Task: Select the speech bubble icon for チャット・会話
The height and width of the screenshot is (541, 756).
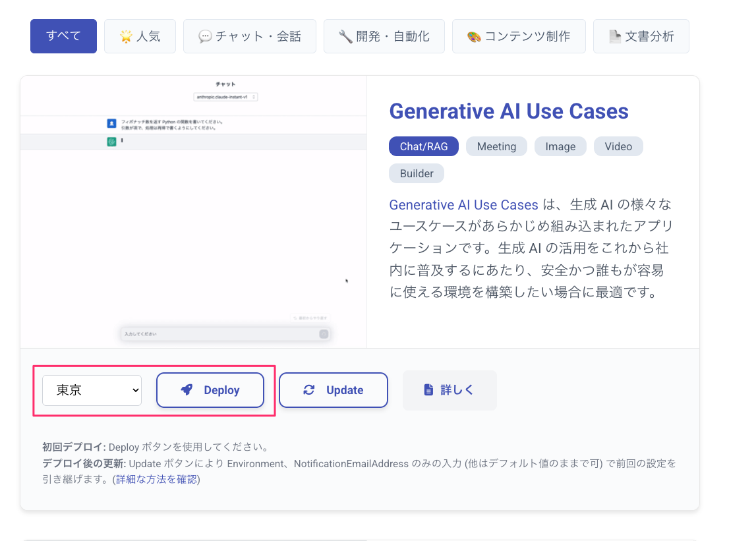Action: (205, 37)
